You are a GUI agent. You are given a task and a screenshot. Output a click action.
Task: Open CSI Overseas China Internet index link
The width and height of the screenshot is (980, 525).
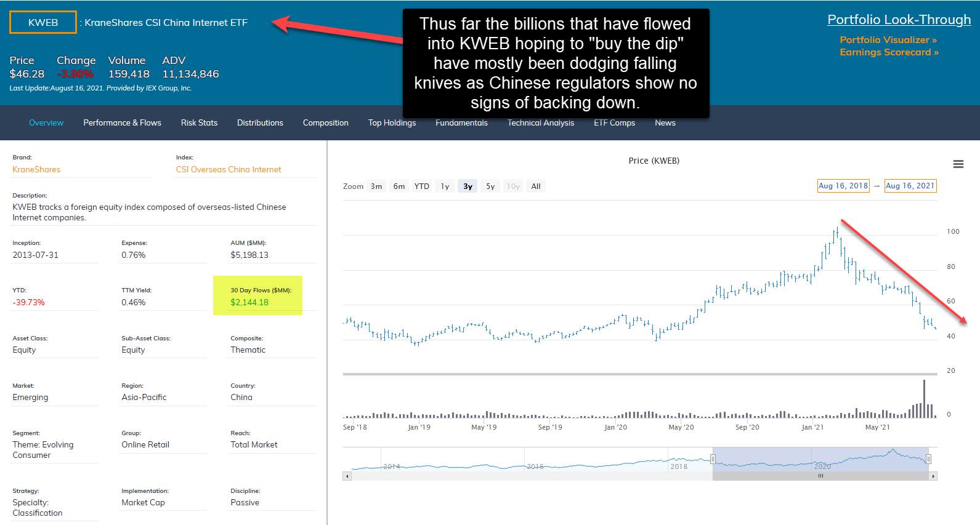pyautogui.click(x=229, y=170)
